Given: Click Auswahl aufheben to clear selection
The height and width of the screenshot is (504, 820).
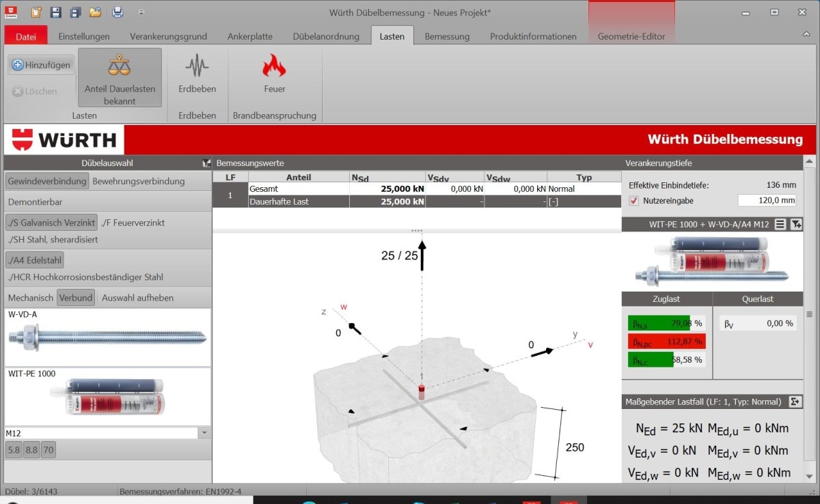Looking at the screenshot, I should (x=137, y=298).
